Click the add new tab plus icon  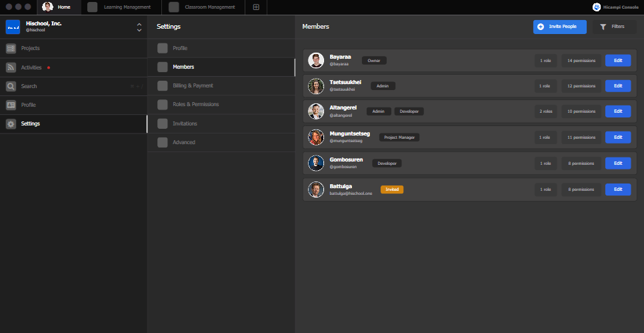coord(256,7)
